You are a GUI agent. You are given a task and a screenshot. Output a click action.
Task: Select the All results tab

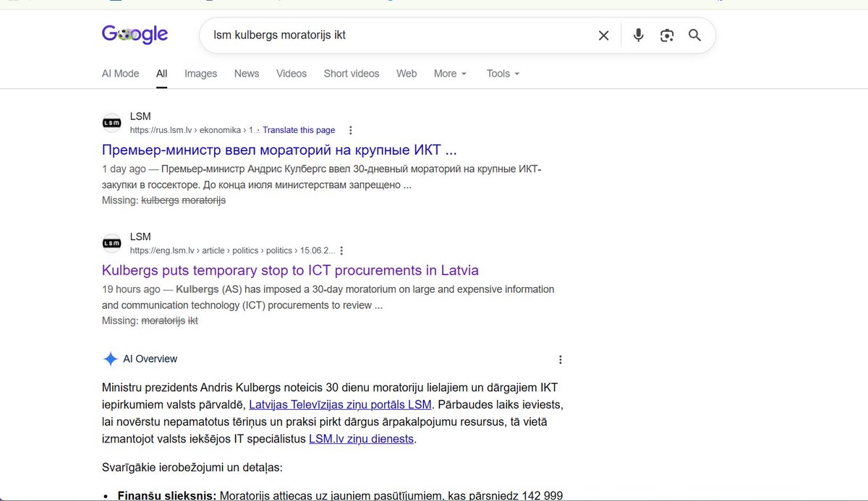[161, 74]
